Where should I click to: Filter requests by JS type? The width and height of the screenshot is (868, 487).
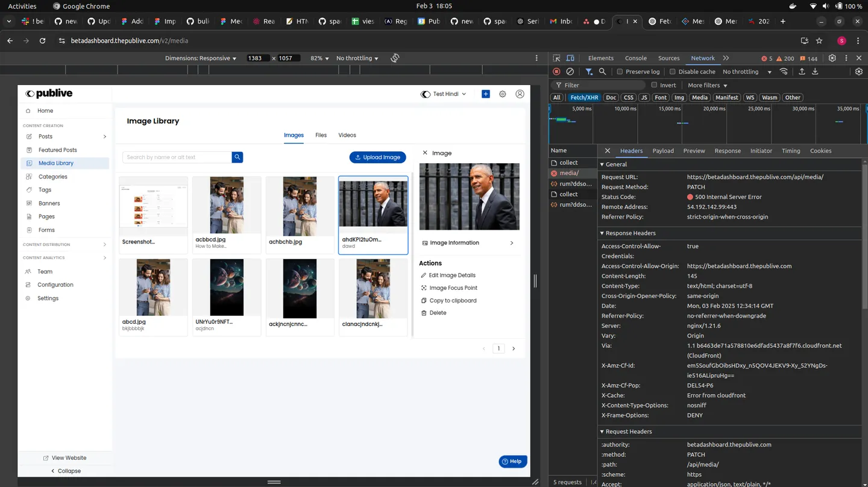point(644,98)
